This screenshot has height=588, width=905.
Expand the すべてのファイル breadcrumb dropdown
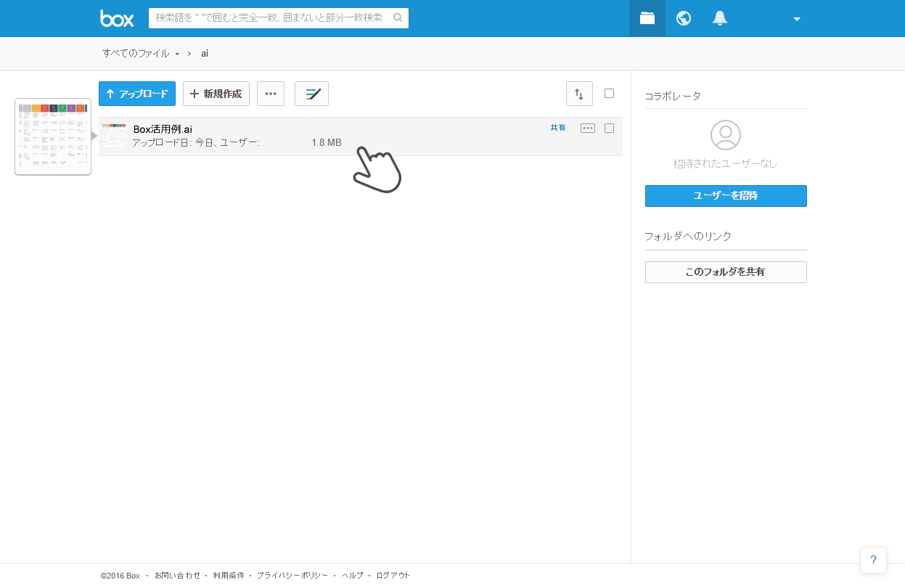(177, 54)
